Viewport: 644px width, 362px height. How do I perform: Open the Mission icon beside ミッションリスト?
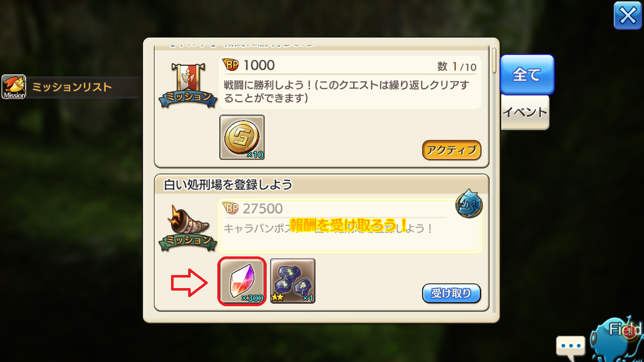(x=14, y=87)
